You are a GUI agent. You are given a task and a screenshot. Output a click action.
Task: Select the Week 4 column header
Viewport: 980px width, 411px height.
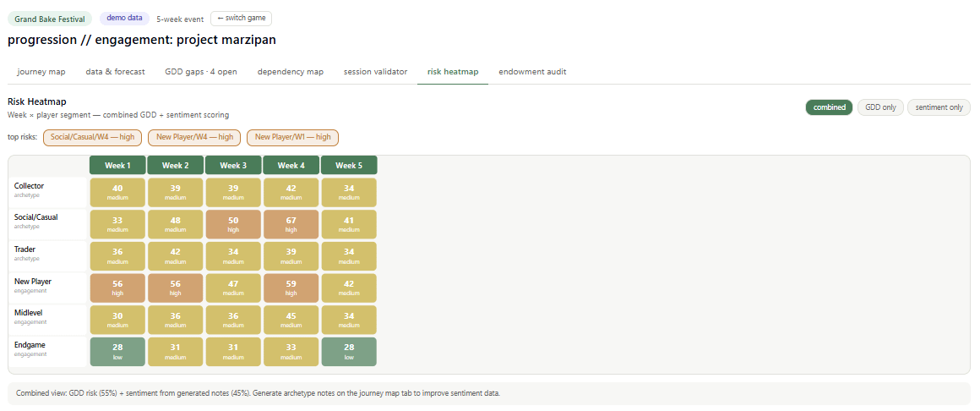coord(291,165)
